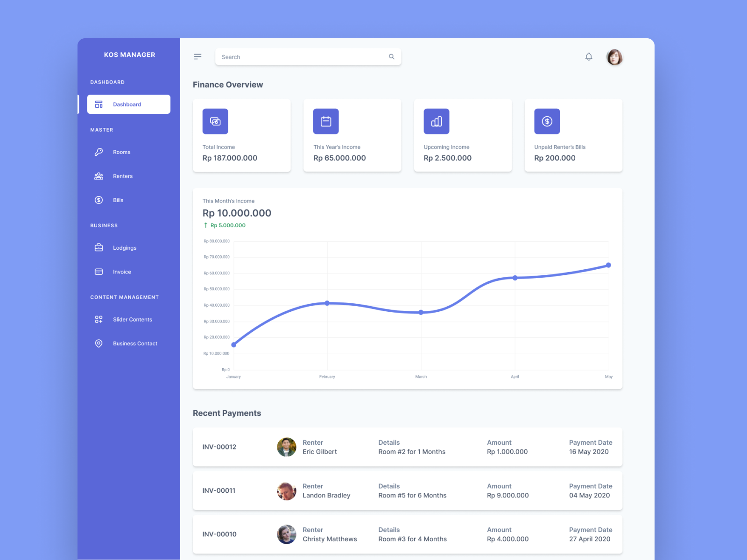Click renter Landon Bradley's name
Viewport: 747px width, 560px height.
pos(326,495)
